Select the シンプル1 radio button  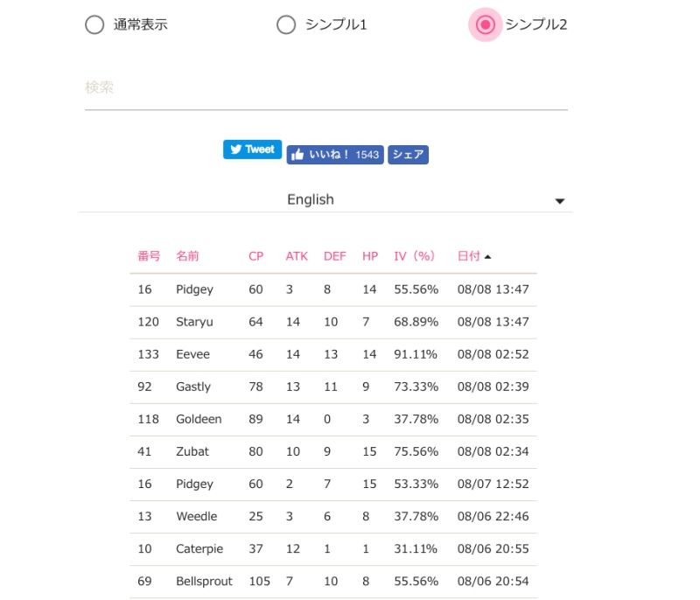[x=286, y=25]
